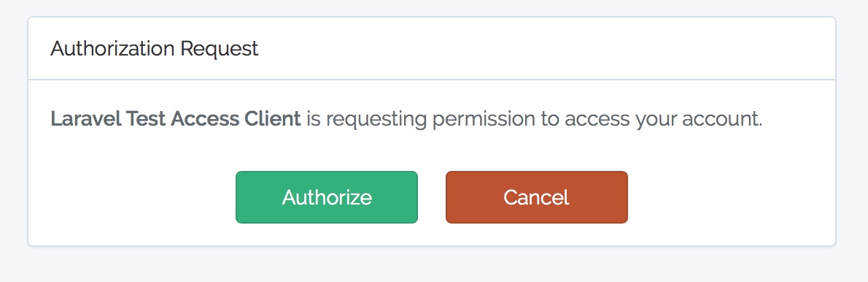Reject permission using the Cancel button
868x282 pixels.
(x=536, y=197)
